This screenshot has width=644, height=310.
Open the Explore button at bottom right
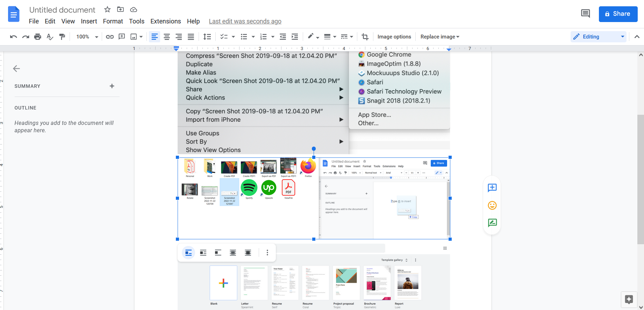click(629, 300)
